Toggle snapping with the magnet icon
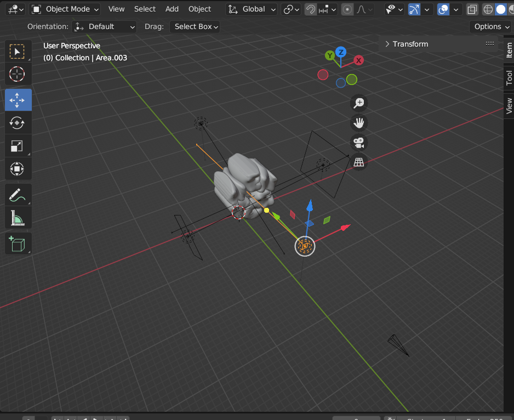The image size is (514, 420). click(310, 9)
